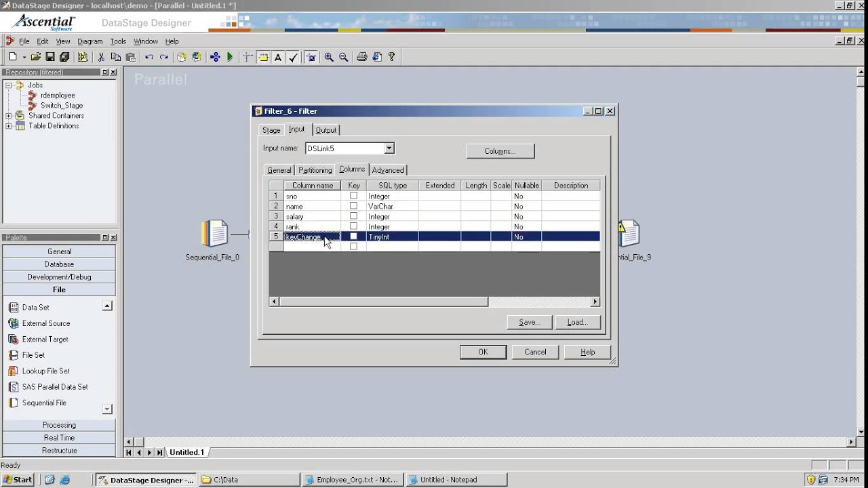Click the Cancel button in Filter dialog

coord(535,352)
